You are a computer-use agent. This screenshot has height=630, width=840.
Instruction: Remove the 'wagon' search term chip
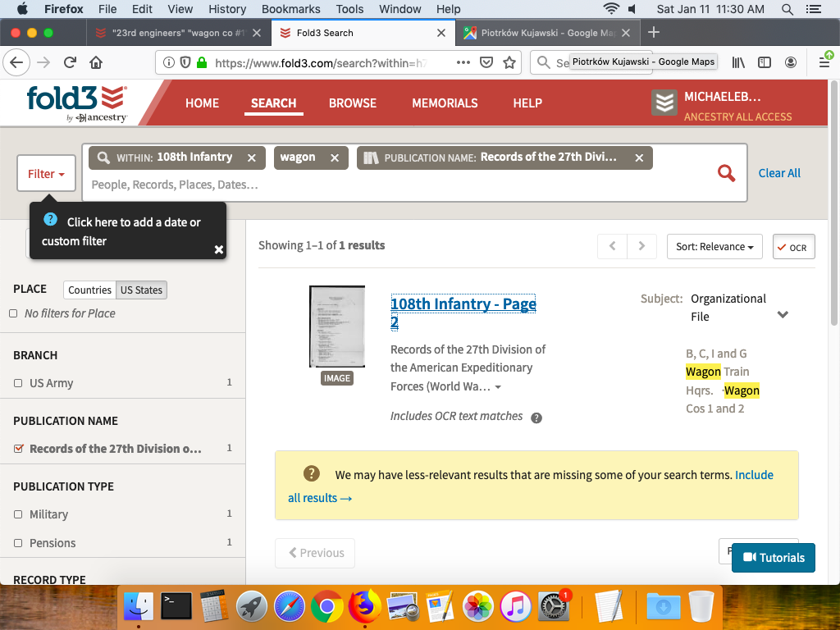coord(335,157)
